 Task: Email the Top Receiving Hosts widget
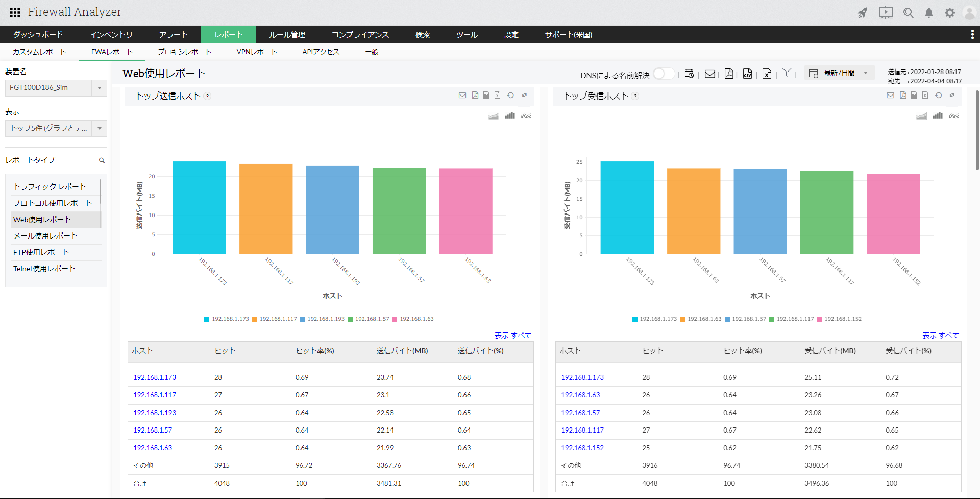tap(890, 96)
